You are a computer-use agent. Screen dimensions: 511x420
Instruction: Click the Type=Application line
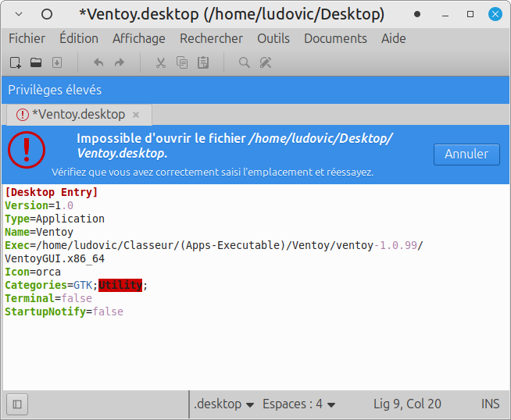pyautogui.click(x=55, y=219)
